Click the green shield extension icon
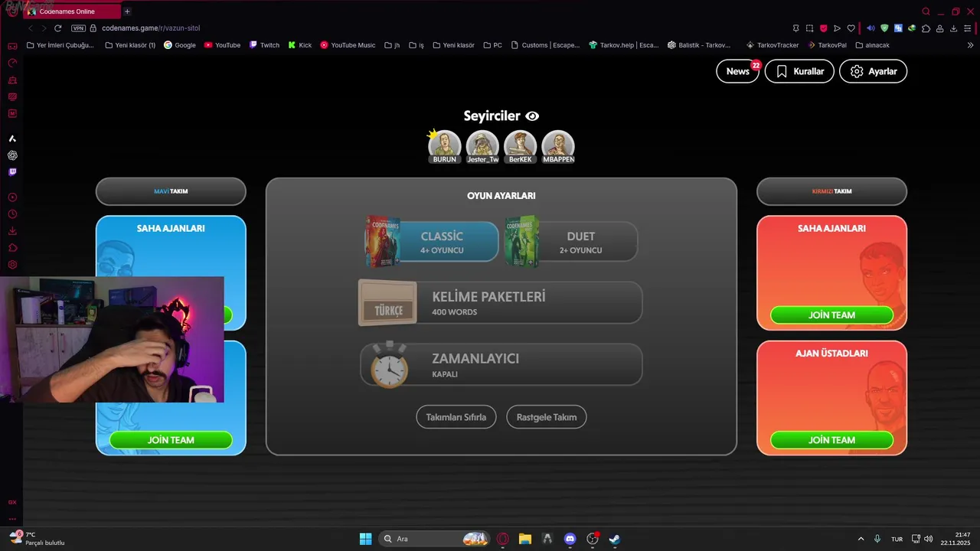Image resolution: width=980 pixels, height=551 pixels. 885,28
